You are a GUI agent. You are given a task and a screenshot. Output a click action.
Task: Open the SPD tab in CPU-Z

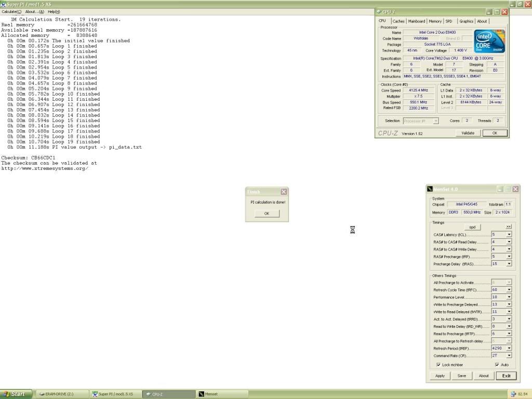pyautogui.click(x=449, y=21)
